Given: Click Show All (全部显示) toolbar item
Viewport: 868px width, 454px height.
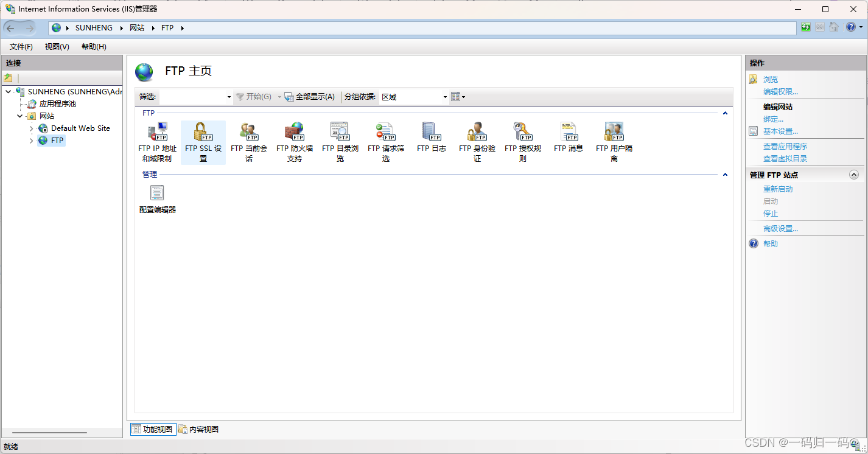Looking at the screenshot, I should click(x=310, y=97).
